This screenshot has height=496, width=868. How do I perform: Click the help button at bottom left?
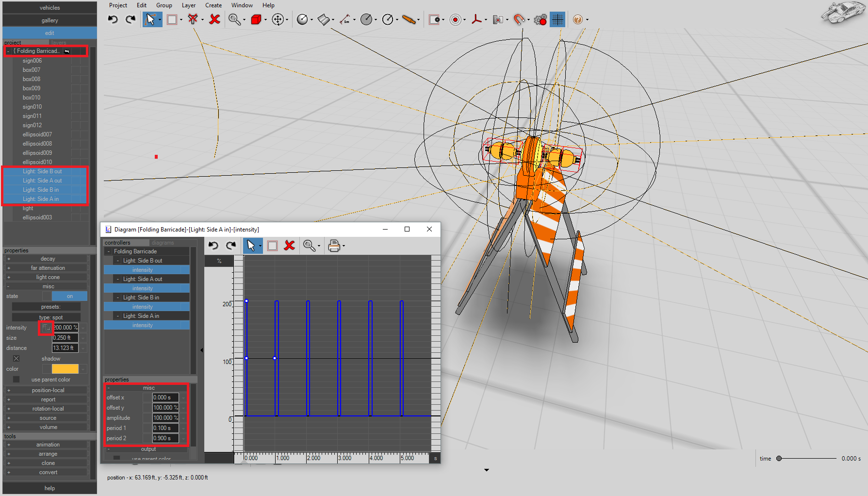(x=49, y=488)
